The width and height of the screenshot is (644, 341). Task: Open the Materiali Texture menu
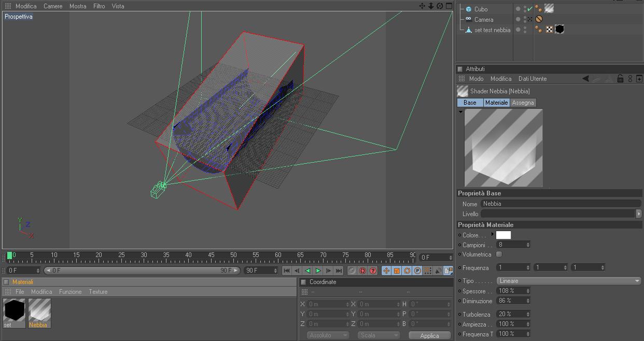click(98, 292)
